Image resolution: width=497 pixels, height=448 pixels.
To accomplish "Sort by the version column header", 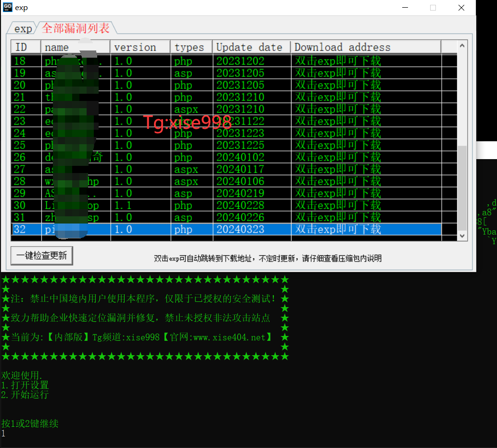I will pos(140,47).
